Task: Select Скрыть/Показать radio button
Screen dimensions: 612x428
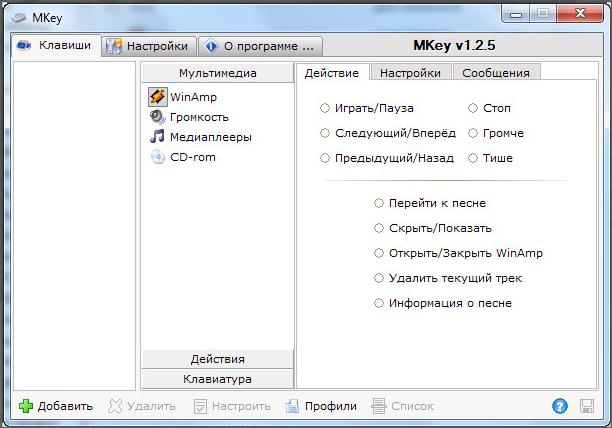Action: [x=379, y=228]
